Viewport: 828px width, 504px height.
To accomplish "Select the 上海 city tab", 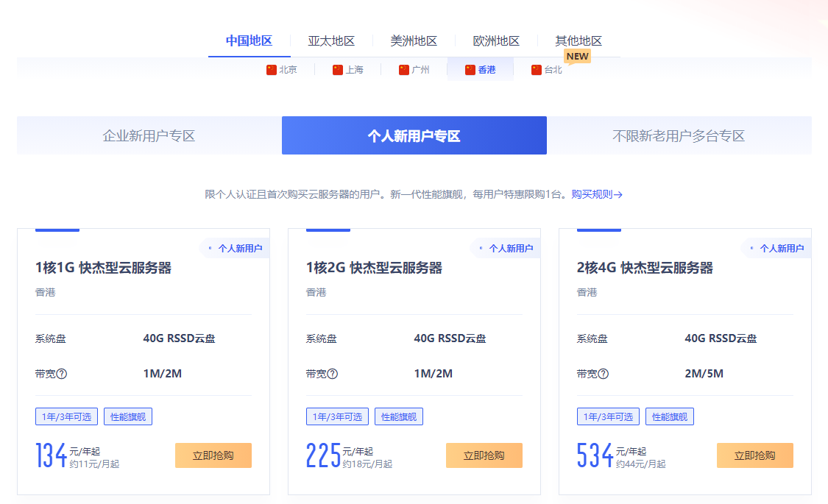I will (x=348, y=70).
